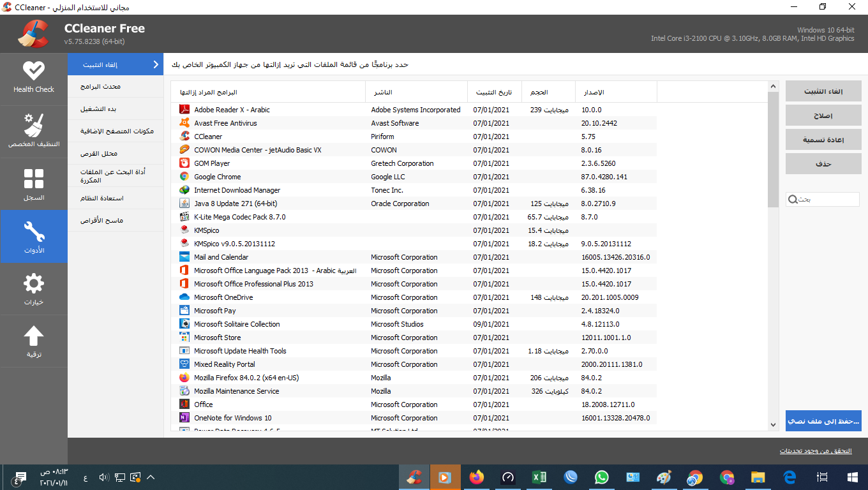Click the اصلاح (Repair) button
Screen dimensions: 868x490
[823, 115]
